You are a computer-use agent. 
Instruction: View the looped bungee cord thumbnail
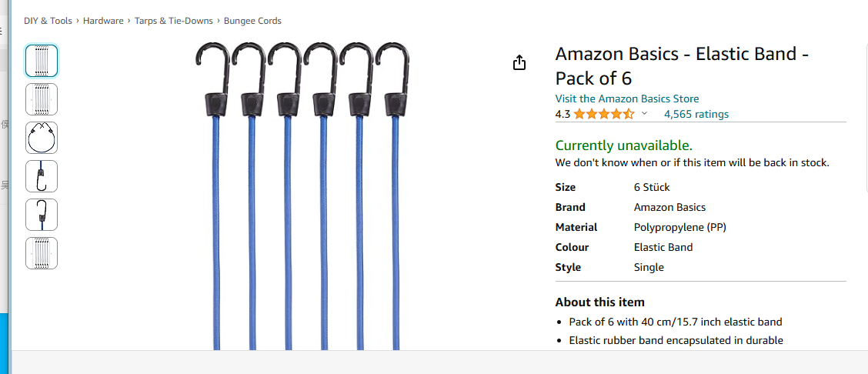point(42,138)
